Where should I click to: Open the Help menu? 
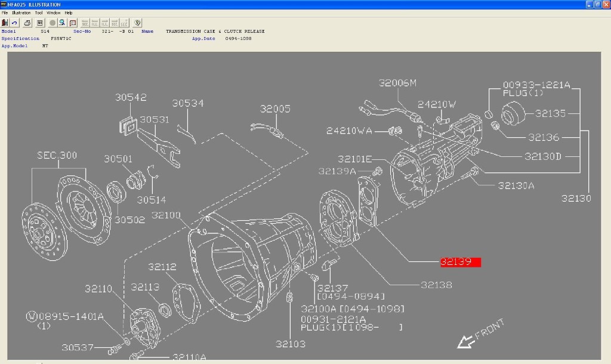[x=69, y=13]
